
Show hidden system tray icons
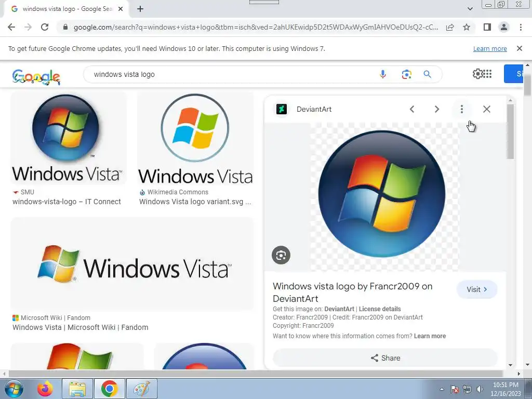[x=442, y=390]
